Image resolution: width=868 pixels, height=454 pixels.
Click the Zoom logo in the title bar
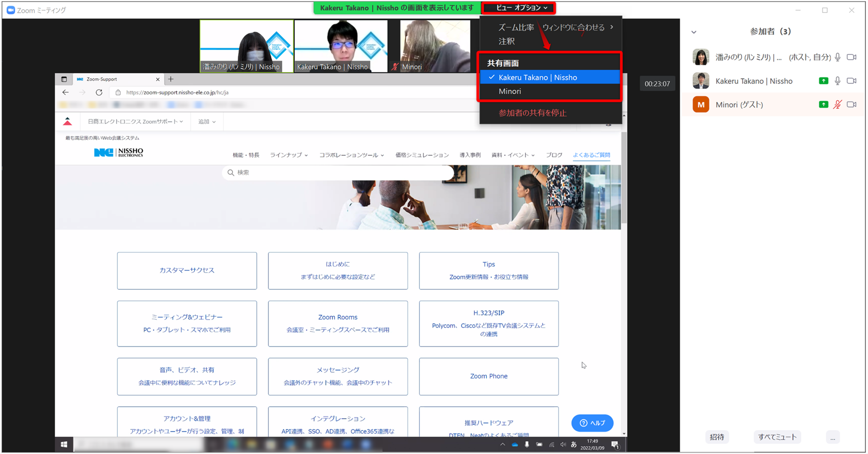coord(11,10)
